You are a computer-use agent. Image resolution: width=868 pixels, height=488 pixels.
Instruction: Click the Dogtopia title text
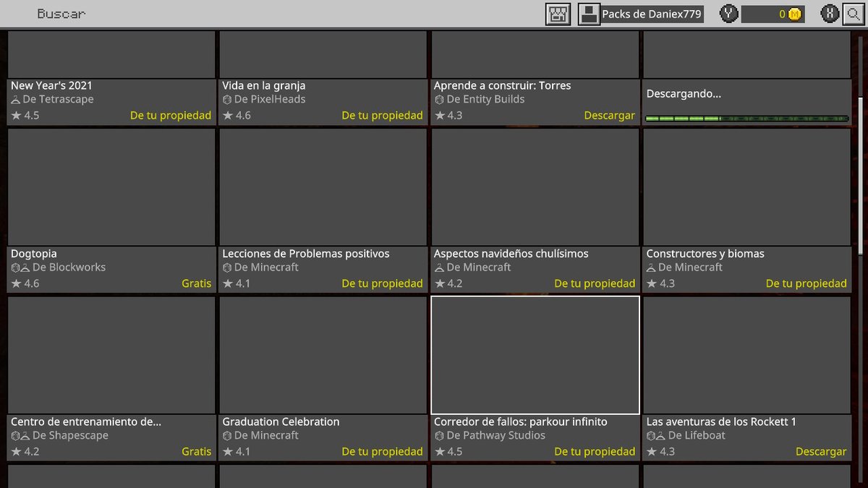[34, 254]
